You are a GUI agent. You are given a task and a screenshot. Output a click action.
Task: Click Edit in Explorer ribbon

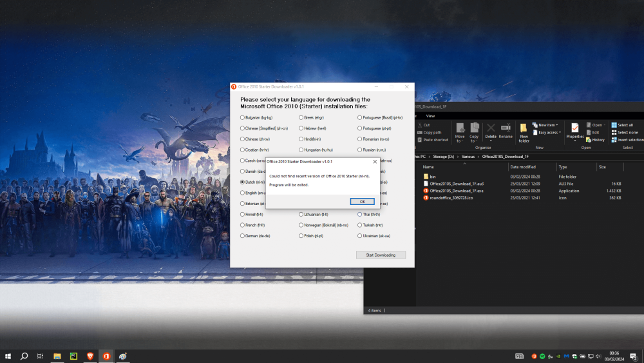coord(592,132)
